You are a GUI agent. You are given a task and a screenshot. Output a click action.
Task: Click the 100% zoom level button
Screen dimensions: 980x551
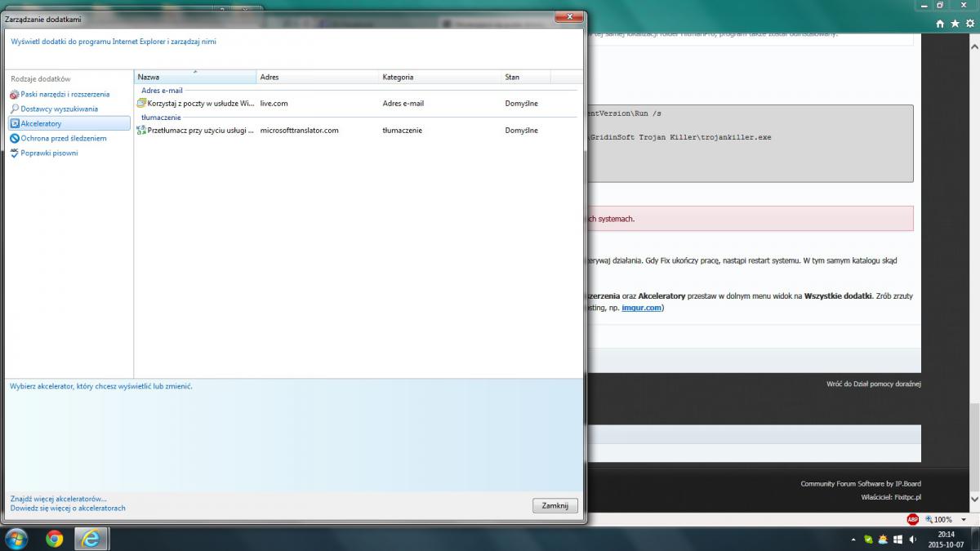(938, 519)
